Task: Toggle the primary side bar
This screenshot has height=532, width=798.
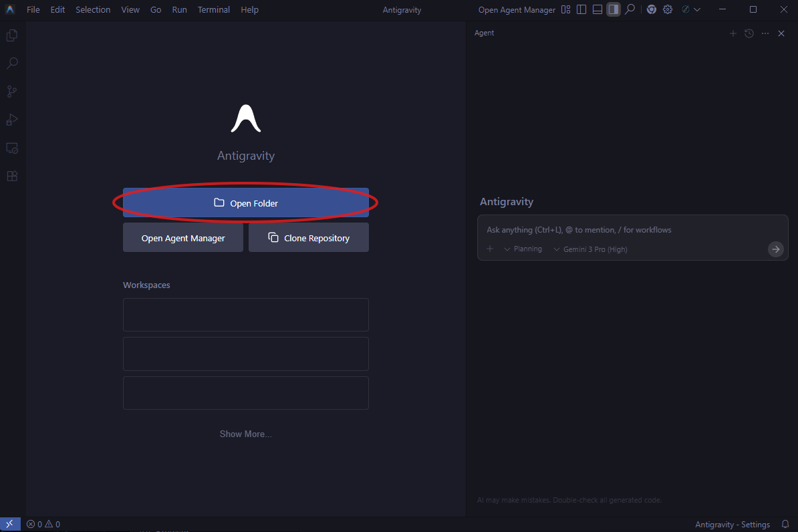Action: tap(581, 9)
